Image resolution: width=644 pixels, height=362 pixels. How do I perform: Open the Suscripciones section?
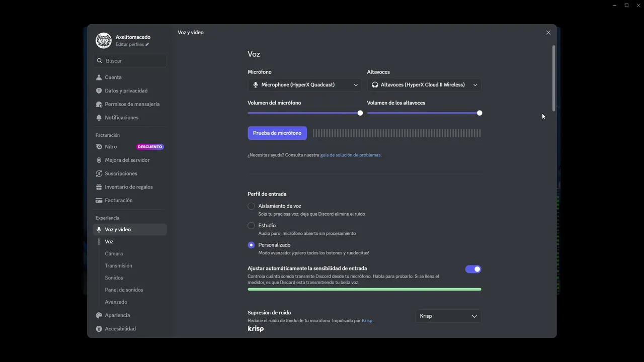(x=130, y=173)
